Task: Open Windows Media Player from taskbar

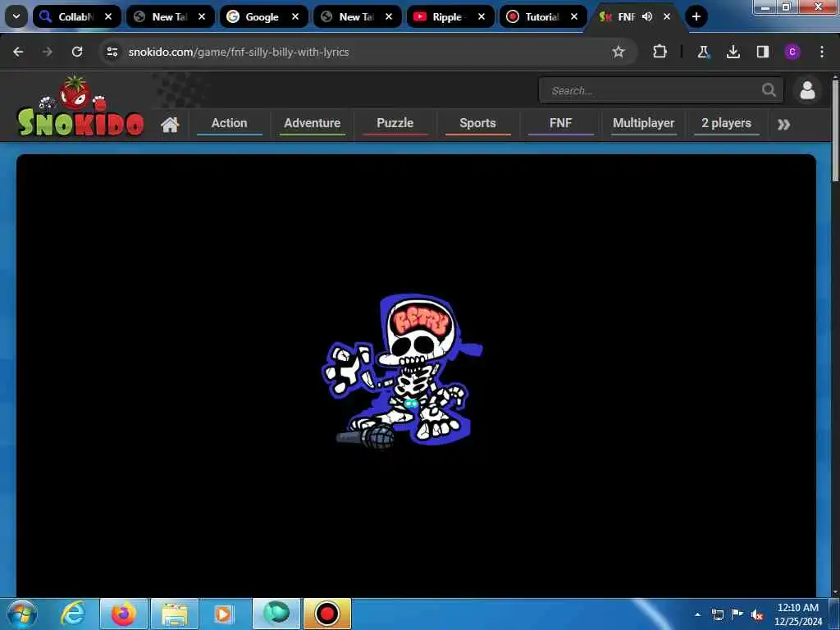Action: point(223,614)
